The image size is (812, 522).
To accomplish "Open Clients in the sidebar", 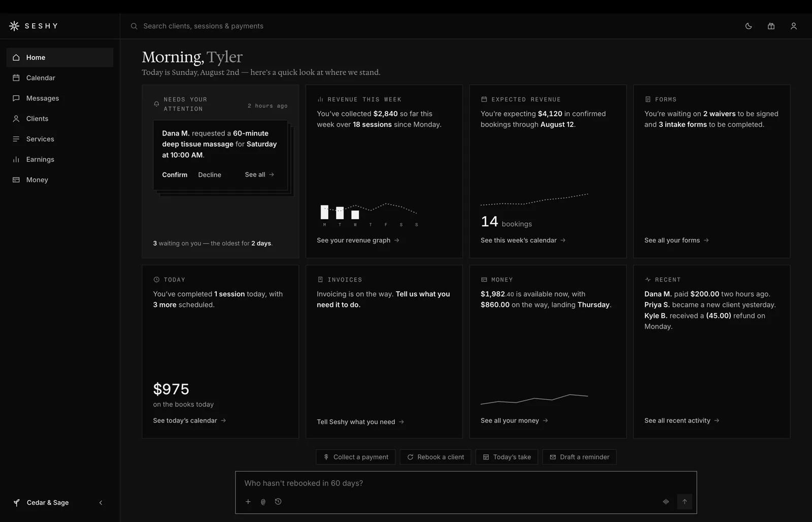I will coord(60,118).
